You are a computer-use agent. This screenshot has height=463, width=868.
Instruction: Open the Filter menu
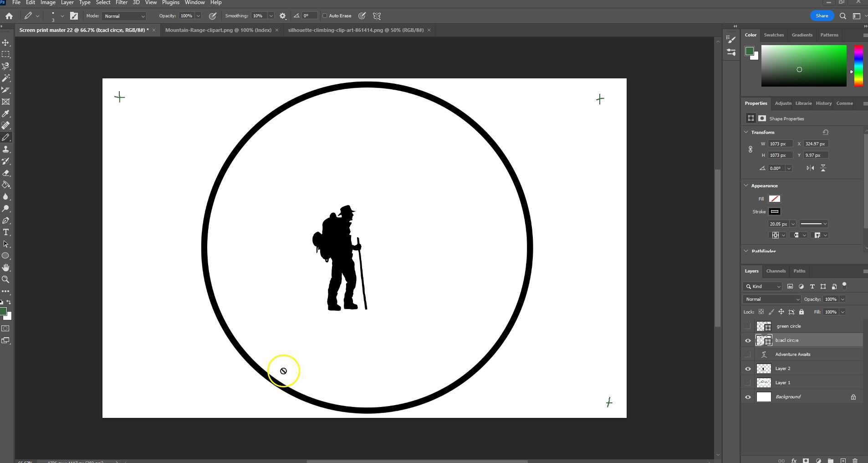[121, 3]
